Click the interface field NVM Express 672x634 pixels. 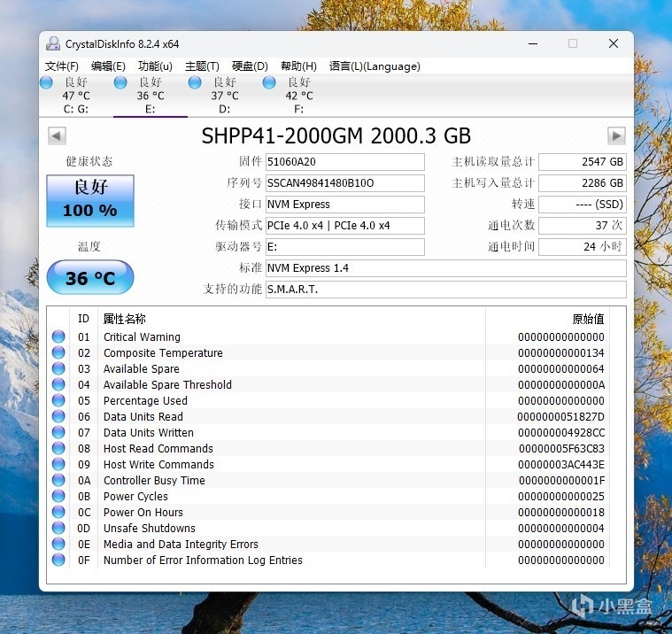tap(345, 204)
